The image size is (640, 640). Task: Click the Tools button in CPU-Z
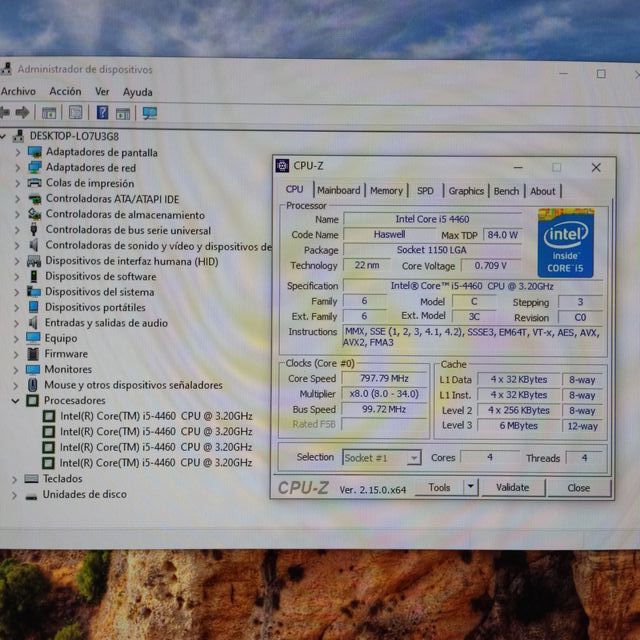[439, 487]
